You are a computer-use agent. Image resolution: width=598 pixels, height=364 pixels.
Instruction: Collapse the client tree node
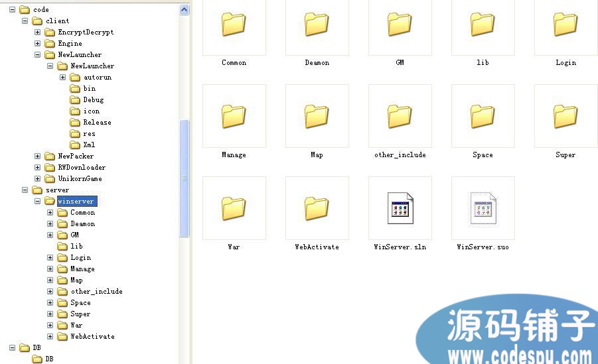(25, 21)
